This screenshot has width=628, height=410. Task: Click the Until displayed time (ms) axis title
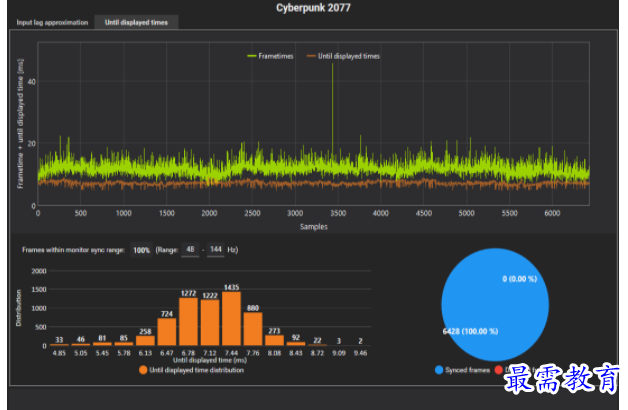coord(210,360)
